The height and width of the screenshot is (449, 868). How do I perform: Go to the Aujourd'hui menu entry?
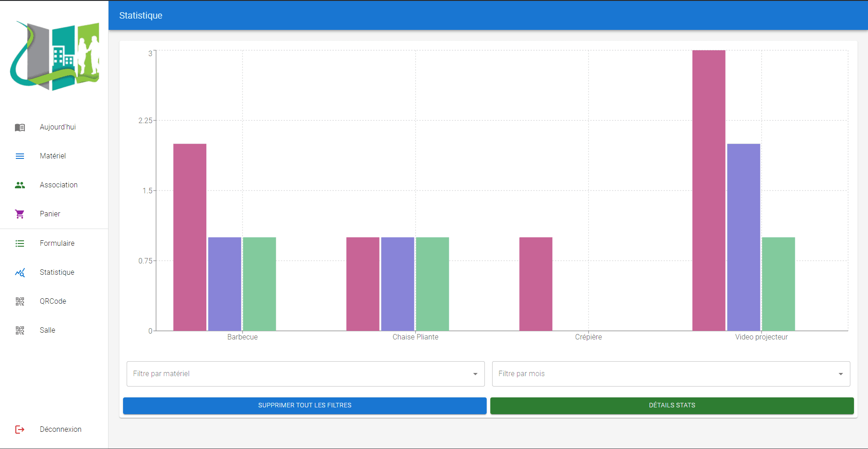57,127
